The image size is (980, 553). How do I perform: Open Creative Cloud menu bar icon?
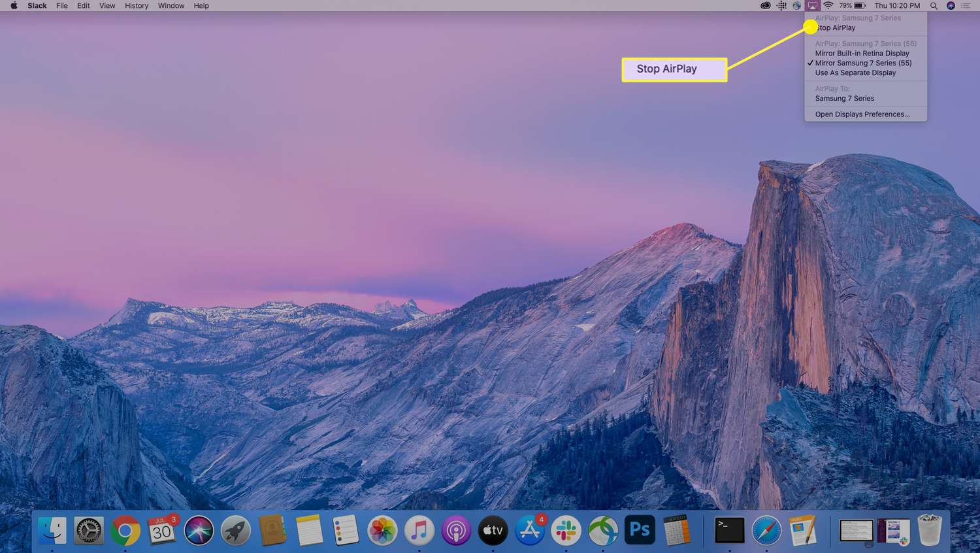click(x=766, y=6)
